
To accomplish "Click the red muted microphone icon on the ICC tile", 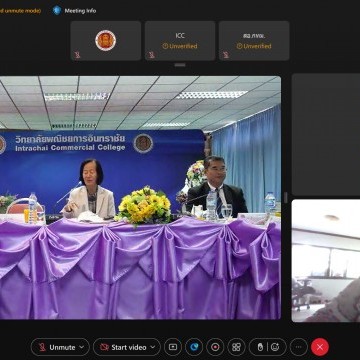I will (x=152, y=55).
